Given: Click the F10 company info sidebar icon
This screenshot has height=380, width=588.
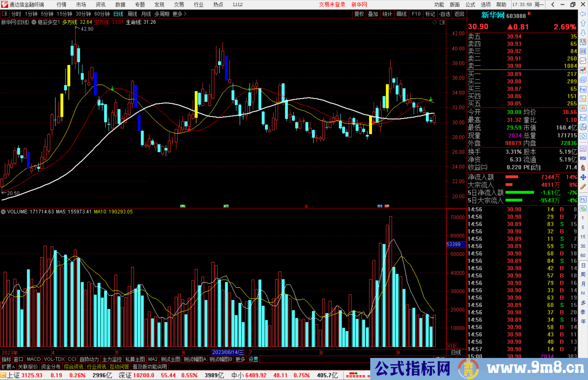Looking at the screenshot, I should [583, 89].
